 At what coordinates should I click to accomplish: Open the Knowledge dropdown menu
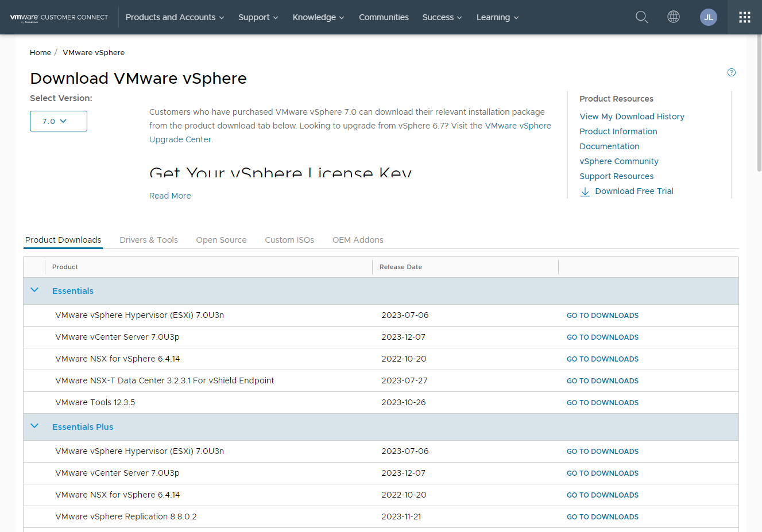pos(318,17)
